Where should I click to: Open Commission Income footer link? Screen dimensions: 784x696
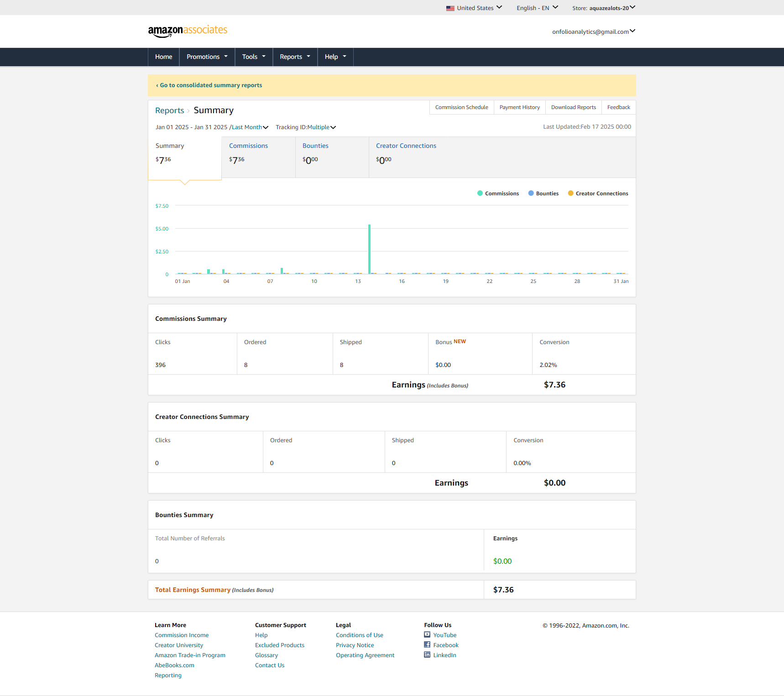(182, 635)
